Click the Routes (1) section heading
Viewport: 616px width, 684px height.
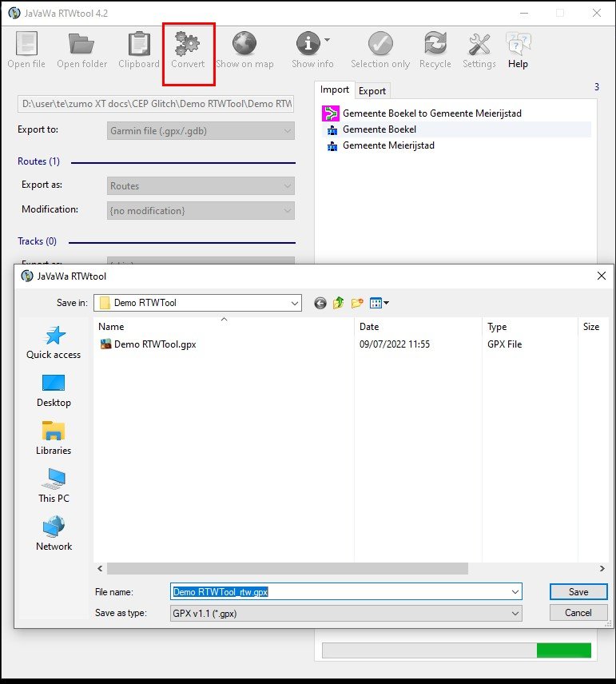pos(39,161)
